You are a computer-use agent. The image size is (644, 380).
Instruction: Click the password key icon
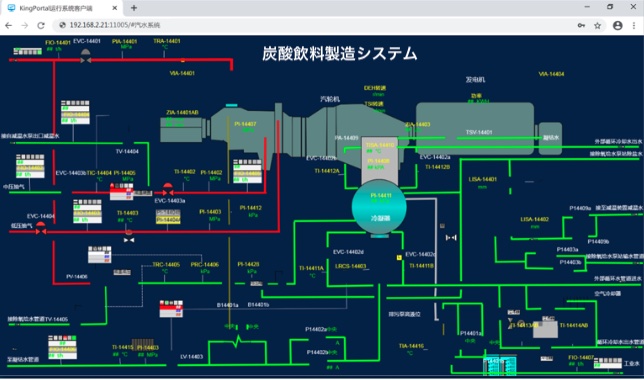(x=581, y=25)
